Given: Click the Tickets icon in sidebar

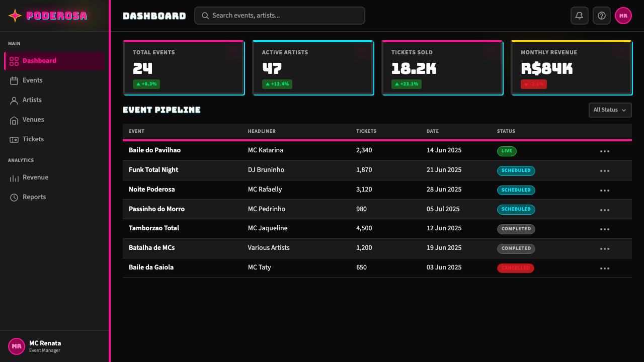Looking at the screenshot, I should 14,139.
